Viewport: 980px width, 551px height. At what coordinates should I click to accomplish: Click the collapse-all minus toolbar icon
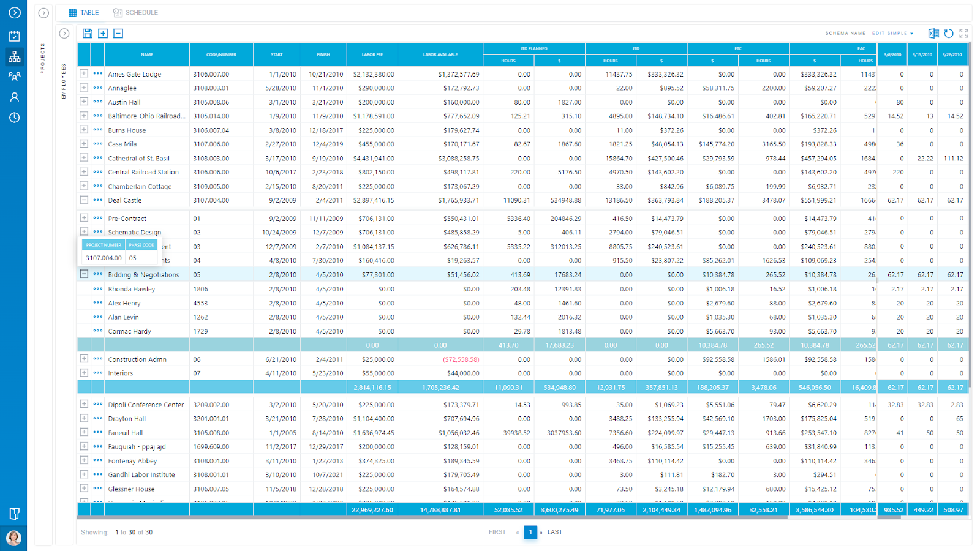[x=118, y=33]
